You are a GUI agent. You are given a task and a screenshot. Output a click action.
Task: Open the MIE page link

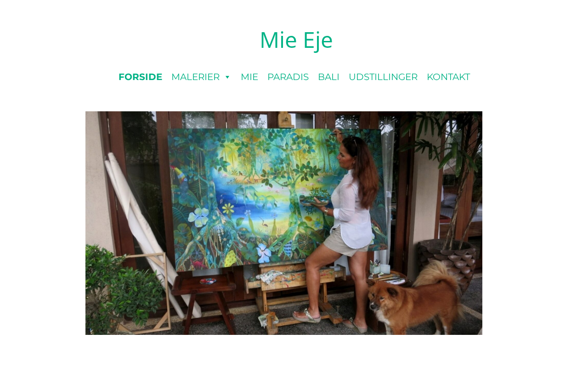coord(249,77)
